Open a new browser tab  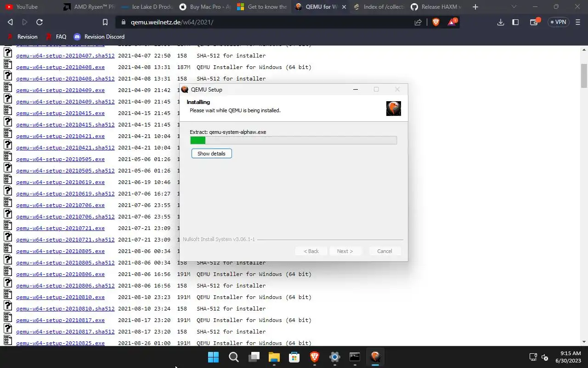(x=475, y=7)
